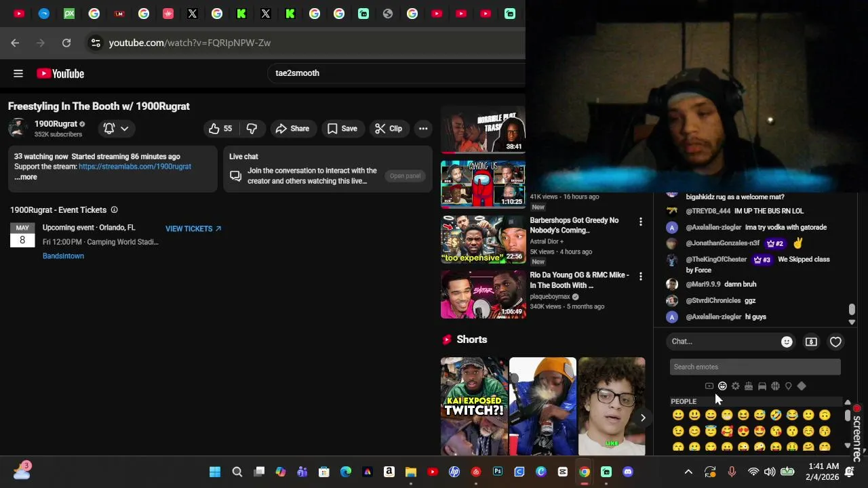Viewport: 868px width, 488px height.
Task: Select the YouTube emotes category tab
Action: [709, 386]
